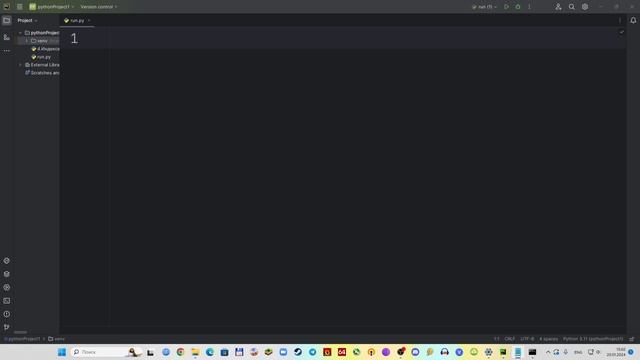Click the taskbar search box

pyautogui.click(x=106, y=352)
